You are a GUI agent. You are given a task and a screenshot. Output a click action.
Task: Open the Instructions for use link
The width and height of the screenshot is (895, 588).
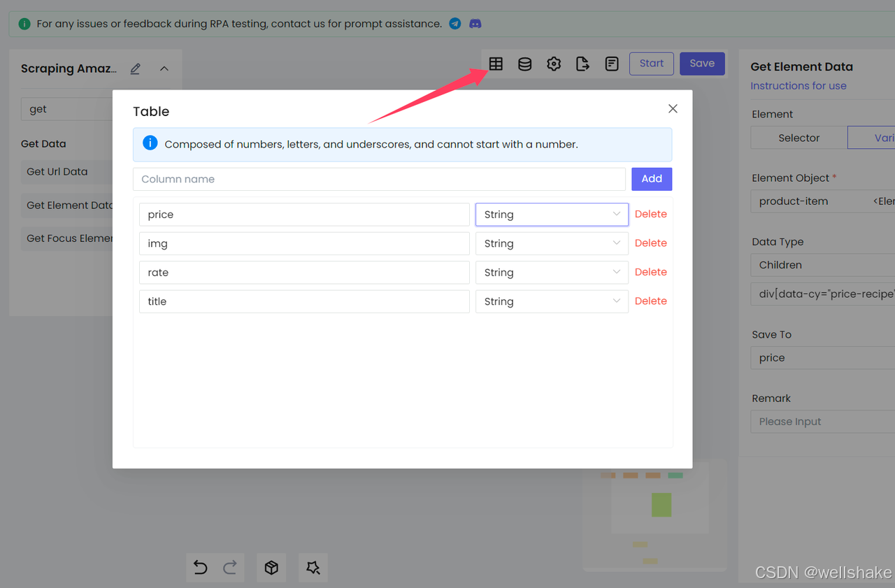(799, 86)
